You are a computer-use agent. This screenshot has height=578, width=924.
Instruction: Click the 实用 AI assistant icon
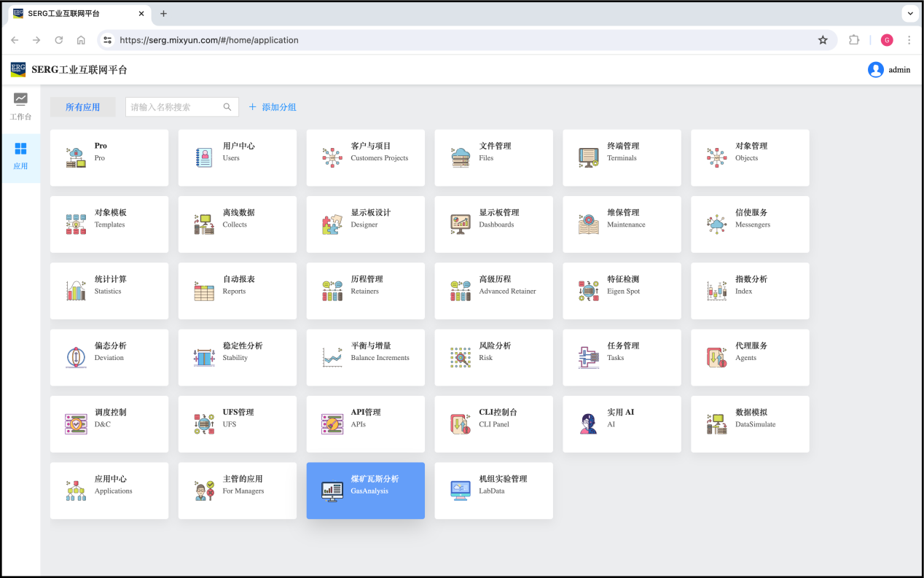click(x=588, y=423)
